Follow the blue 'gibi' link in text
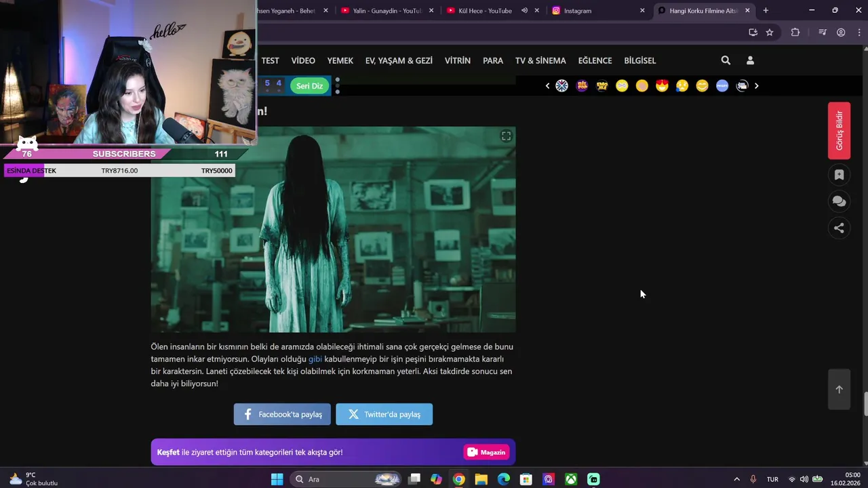This screenshot has height=488, width=868. click(315, 359)
